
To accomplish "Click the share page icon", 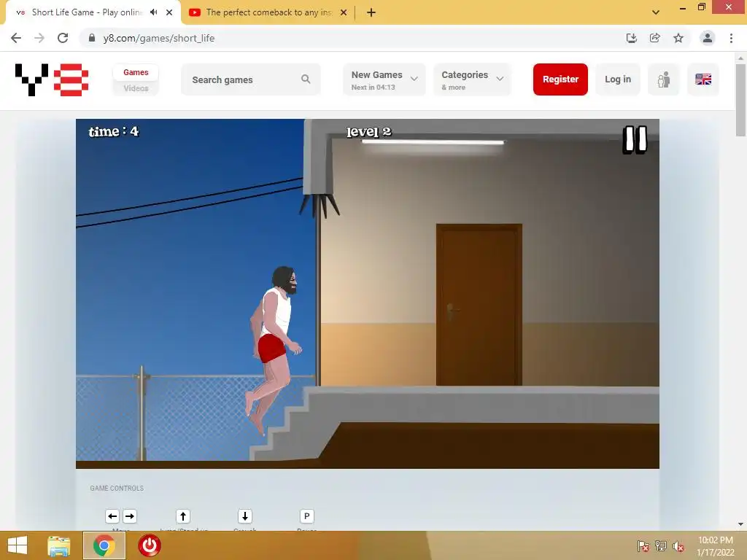I will (x=654, y=38).
